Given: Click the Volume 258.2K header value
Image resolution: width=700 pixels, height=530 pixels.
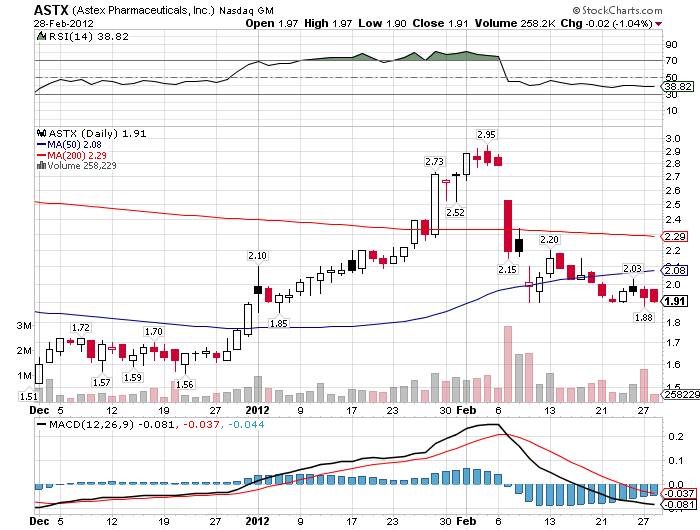Looking at the screenshot, I should tap(515, 23).
